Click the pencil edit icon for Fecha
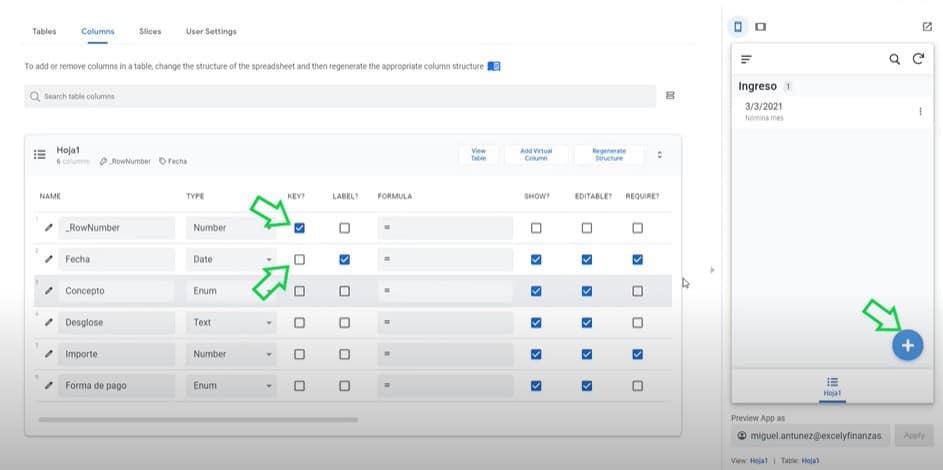Screen dimensions: 943x470 (x=49, y=259)
